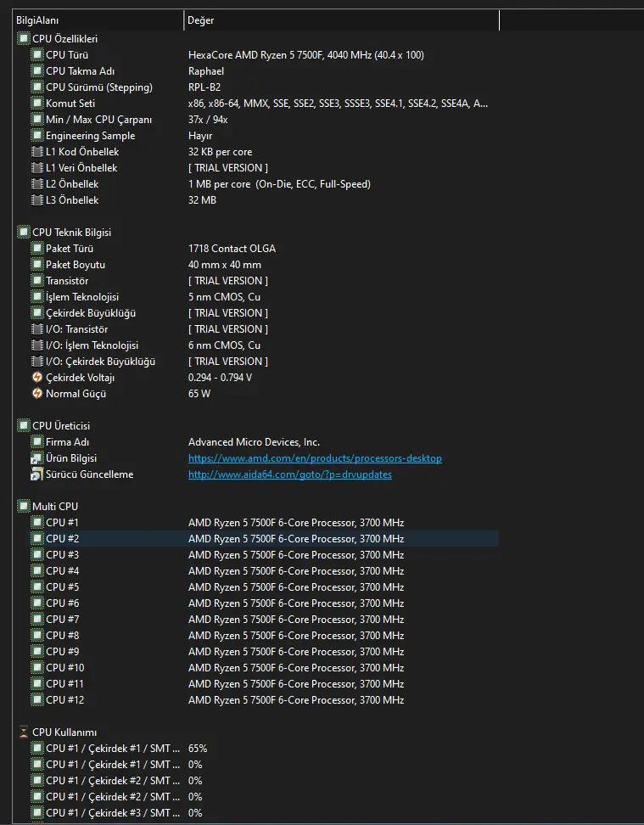Select the CPU #9 row label
Image resolution: width=644 pixels, height=825 pixels.
[63, 651]
